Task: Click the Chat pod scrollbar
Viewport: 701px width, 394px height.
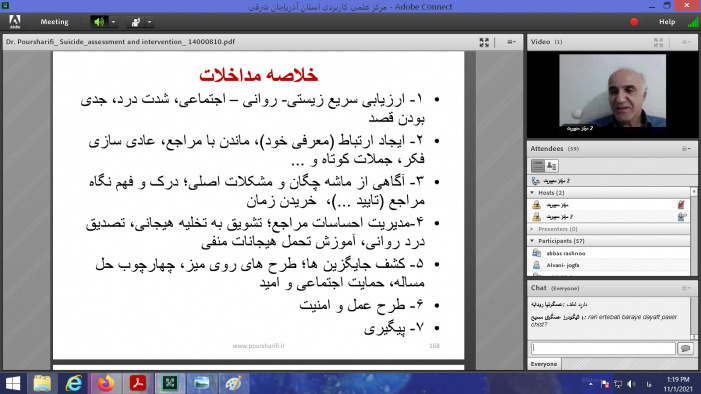Action: tap(694, 318)
